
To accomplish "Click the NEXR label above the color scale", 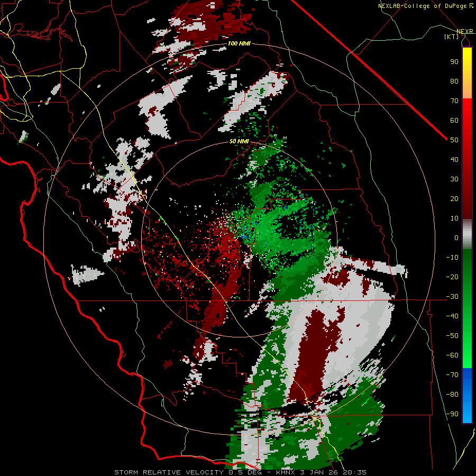I will (464, 31).
